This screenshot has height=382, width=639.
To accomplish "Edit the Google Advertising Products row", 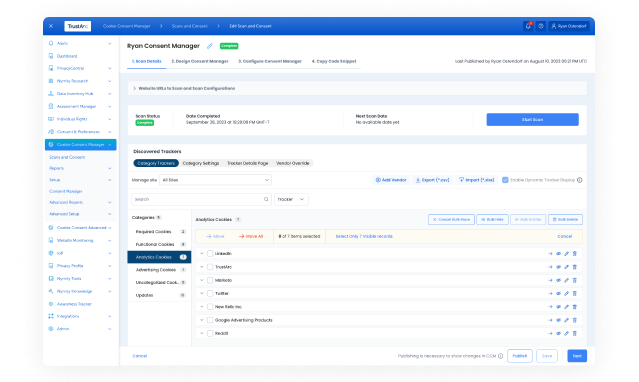I will point(566,320).
